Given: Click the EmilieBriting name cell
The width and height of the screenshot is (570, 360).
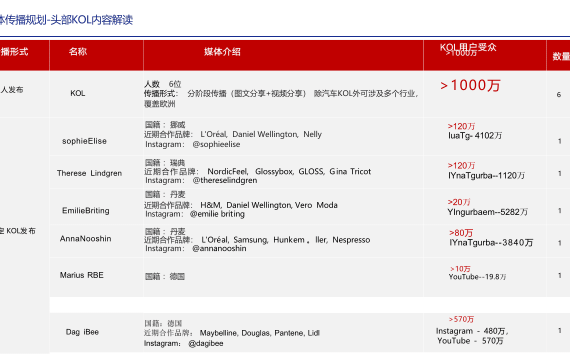Looking at the screenshot, I should click(86, 211).
